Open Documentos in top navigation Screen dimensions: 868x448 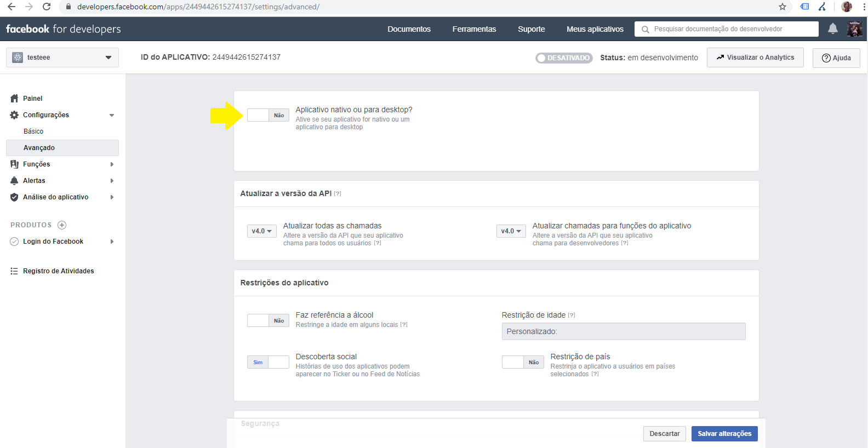pos(409,29)
